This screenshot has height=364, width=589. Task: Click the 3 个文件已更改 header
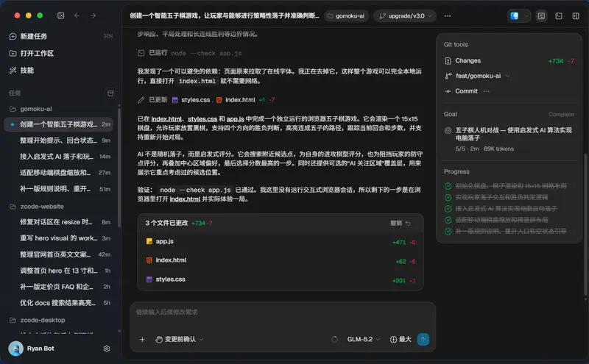click(x=166, y=223)
